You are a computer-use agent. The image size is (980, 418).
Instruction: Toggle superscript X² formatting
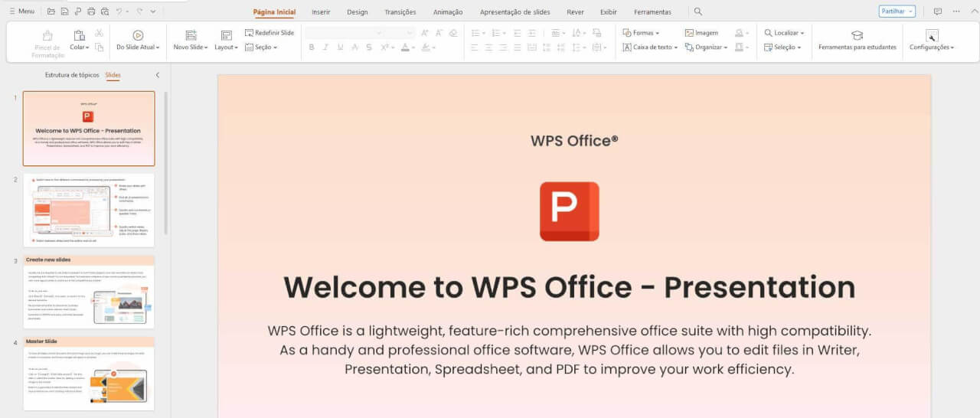(x=384, y=47)
